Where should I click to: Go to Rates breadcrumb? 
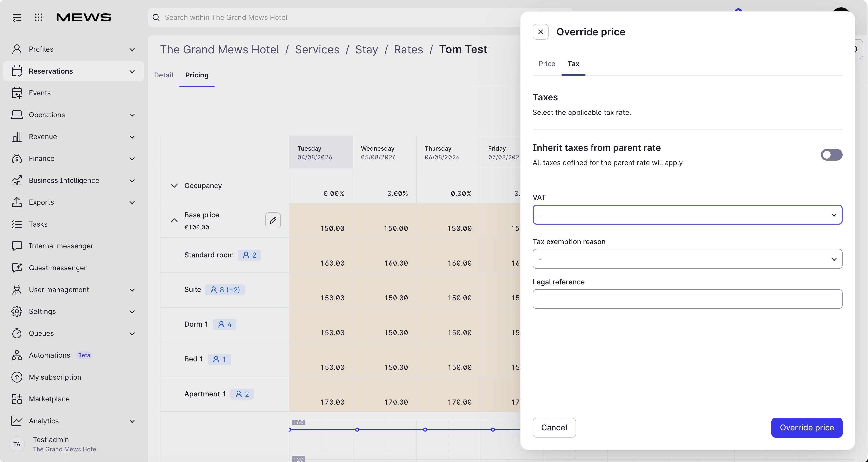[408, 49]
